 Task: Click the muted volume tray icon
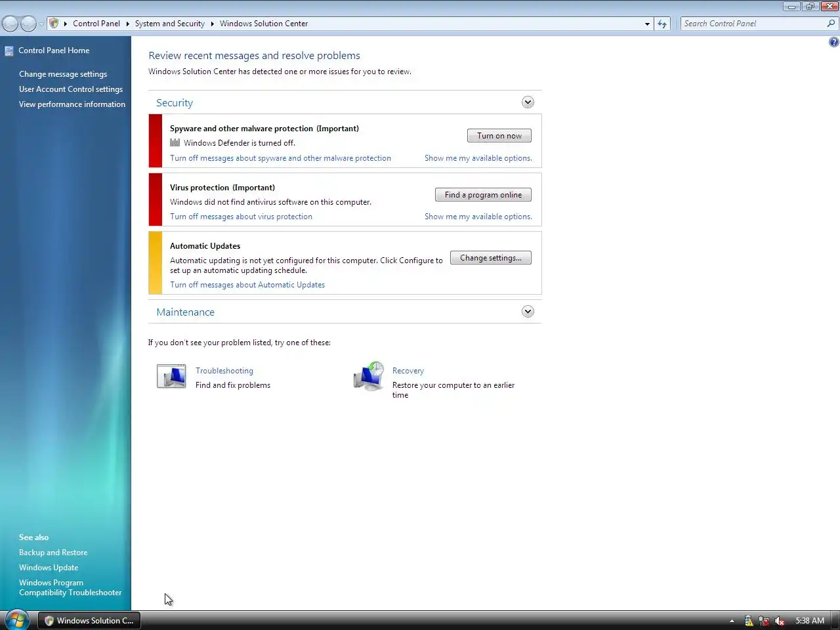pyautogui.click(x=780, y=621)
